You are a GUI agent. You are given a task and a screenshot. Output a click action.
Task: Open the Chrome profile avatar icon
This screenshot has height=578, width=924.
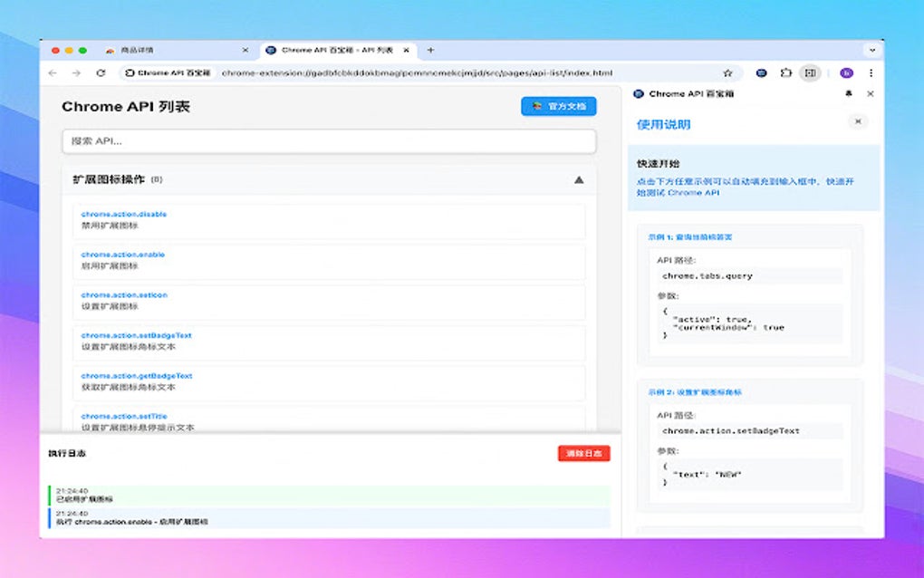pyautogui.click(x=847, y=72)
